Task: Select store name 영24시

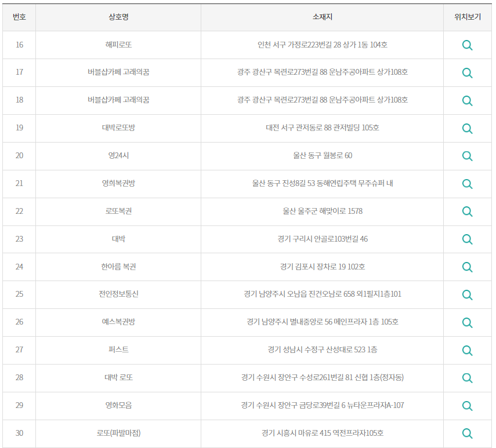Action: point(118,155)
